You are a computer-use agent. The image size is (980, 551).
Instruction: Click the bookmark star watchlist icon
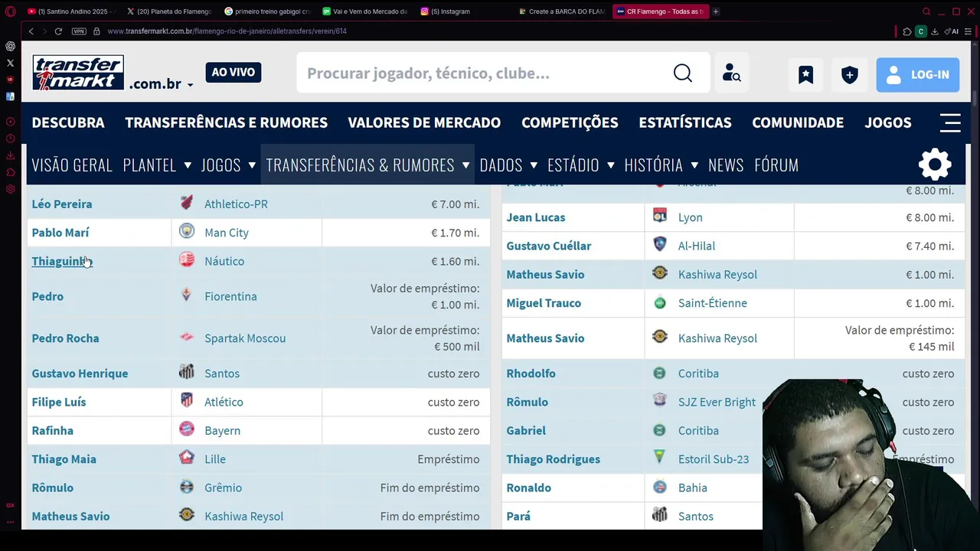click(805, 74)
